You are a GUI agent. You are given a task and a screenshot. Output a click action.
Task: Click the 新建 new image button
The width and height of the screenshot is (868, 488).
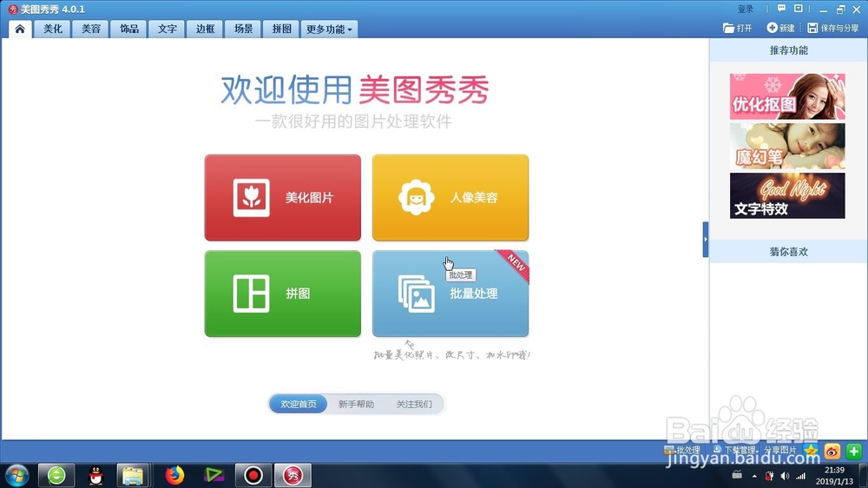pyautogui.click(x=780, y=28)
